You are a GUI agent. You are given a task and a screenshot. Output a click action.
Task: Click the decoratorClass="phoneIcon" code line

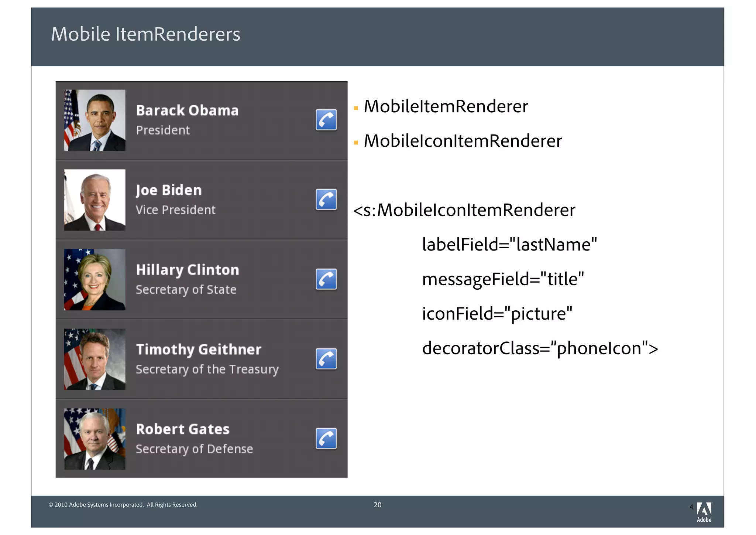point(540,348)
